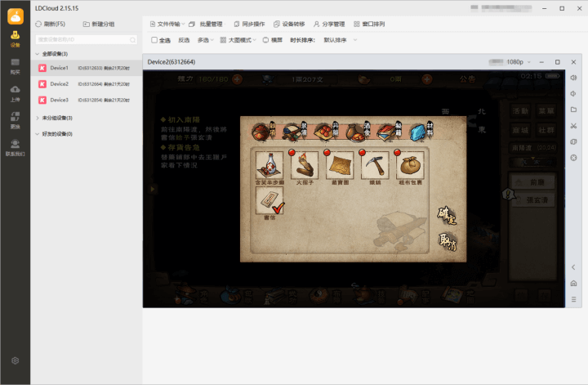Toggle the 横屏 landscape checkbox
The height and width of the screenshot is (385, 588).
click(x=265, y=40)
